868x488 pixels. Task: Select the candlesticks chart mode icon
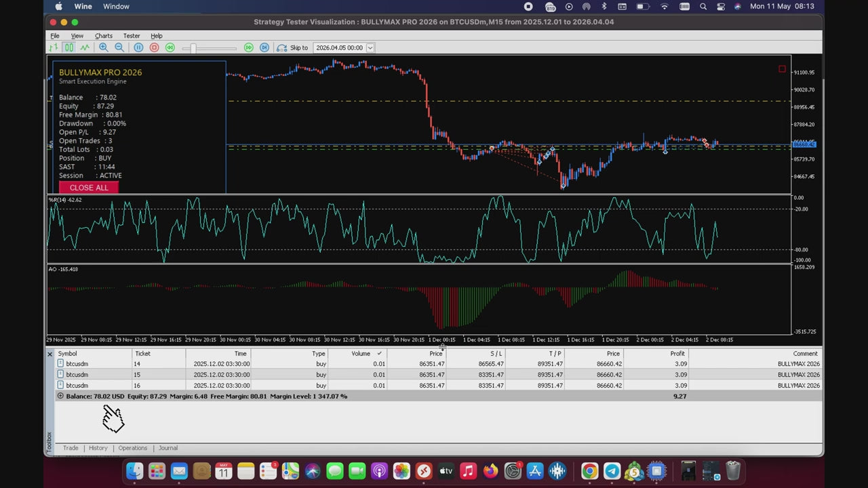click(x=69, y=47)
